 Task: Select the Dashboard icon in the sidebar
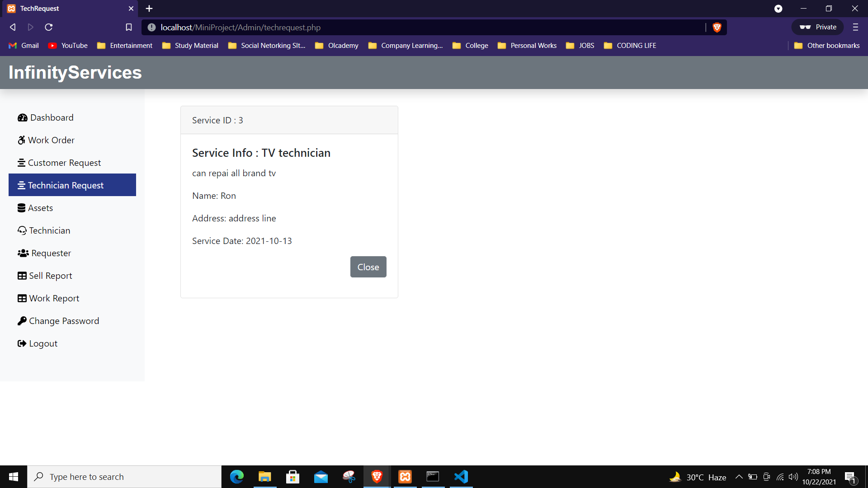[x=23, y=117]
